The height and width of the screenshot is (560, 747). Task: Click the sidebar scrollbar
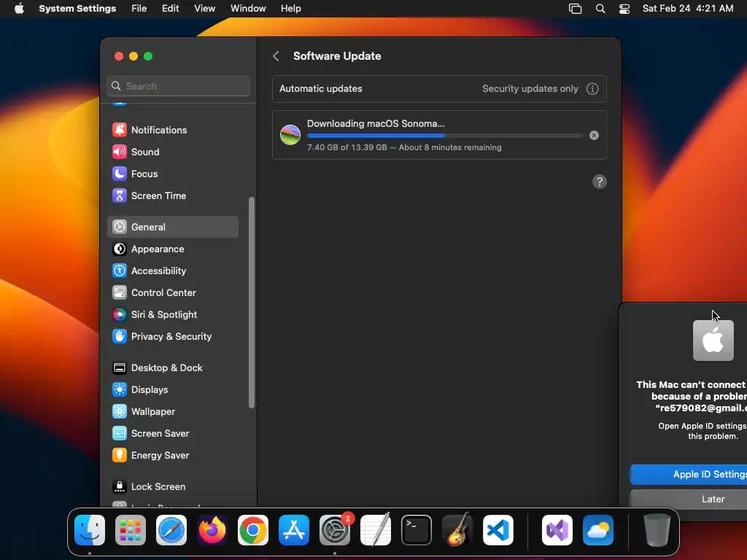[252, 303]
